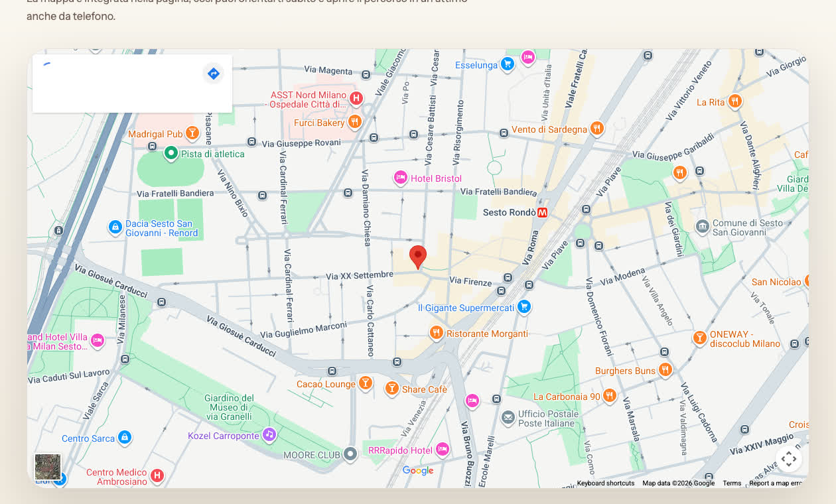Screen dimensions: 836x504
Task: Click Via XX Settembre street label
Action: (x=360, y=275)
